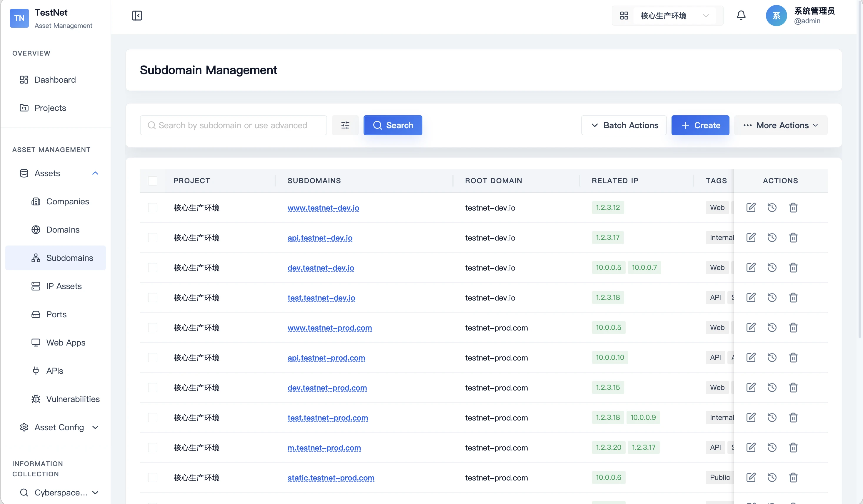863x504 pixels.
Task: Open Companies in sidebar
Action: [x=56, y=202]
